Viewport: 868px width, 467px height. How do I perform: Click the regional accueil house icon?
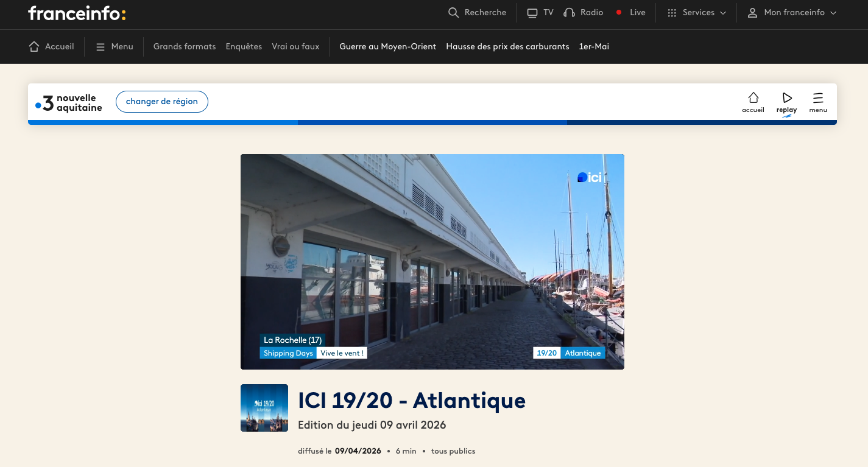click(x=753, y=98)
